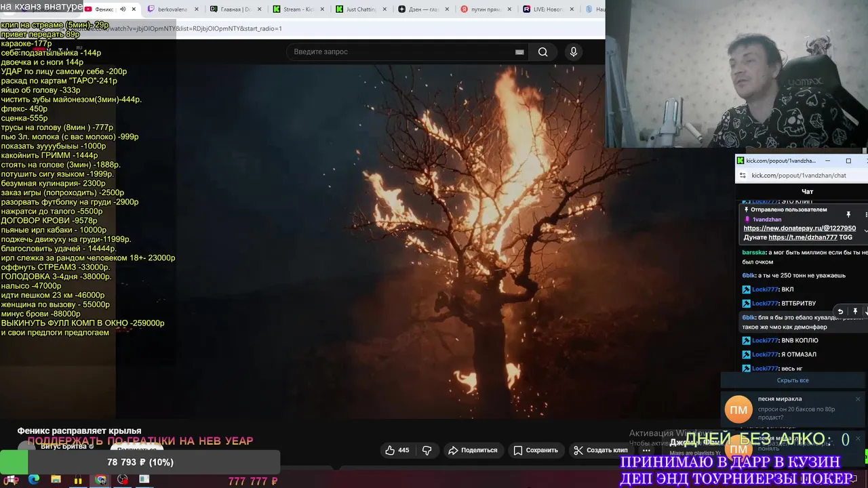Close the berkovalena Twitch tab
This screenshot has width=868, height=488.
[197, 9]
